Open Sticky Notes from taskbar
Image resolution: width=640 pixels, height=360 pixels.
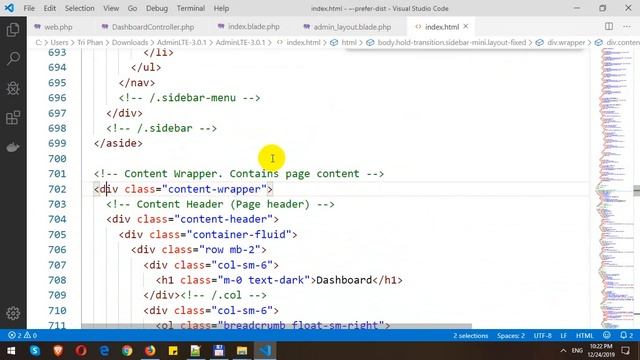pos(173,351)
